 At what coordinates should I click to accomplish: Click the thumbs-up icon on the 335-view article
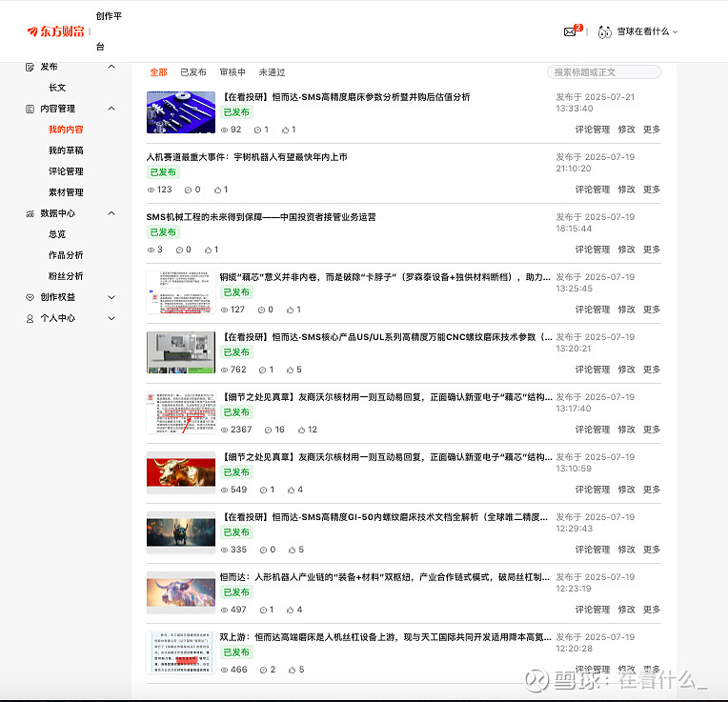pos(292,551)
